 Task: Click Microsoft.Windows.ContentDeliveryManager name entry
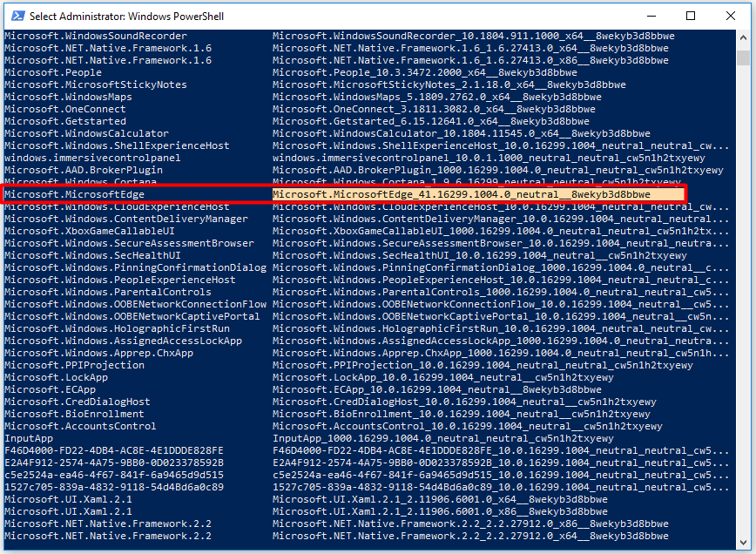coord(125,219)
